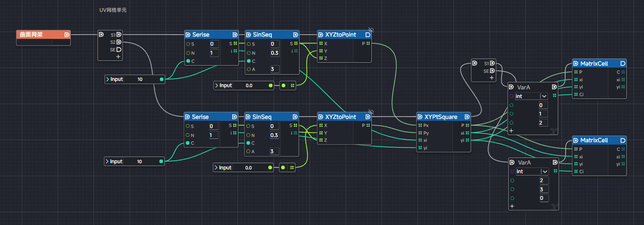
Task: Click the plus icon in the top VarA node
Action: coord(511,130)
